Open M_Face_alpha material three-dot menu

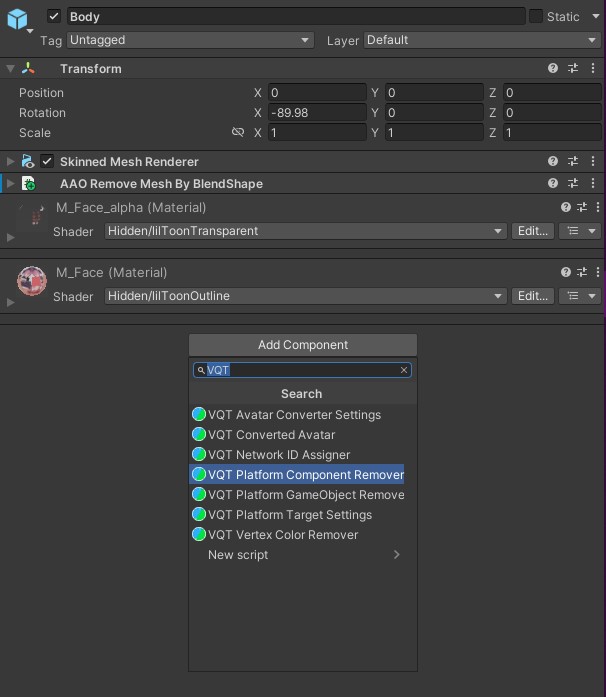[x=598, y=207]
